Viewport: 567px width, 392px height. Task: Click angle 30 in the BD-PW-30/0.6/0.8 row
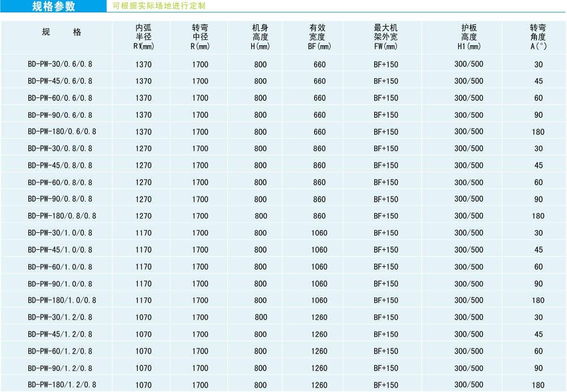point(539,65)
